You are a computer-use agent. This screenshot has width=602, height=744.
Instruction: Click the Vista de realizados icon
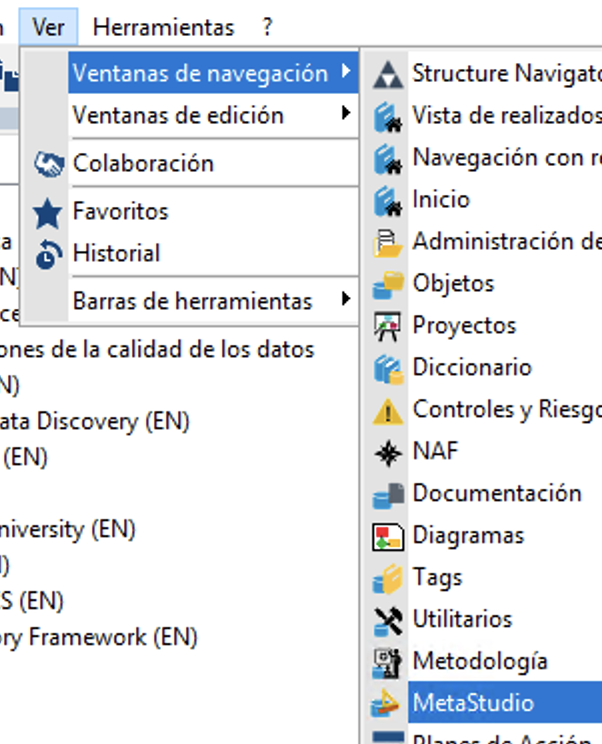coord(388,117)
